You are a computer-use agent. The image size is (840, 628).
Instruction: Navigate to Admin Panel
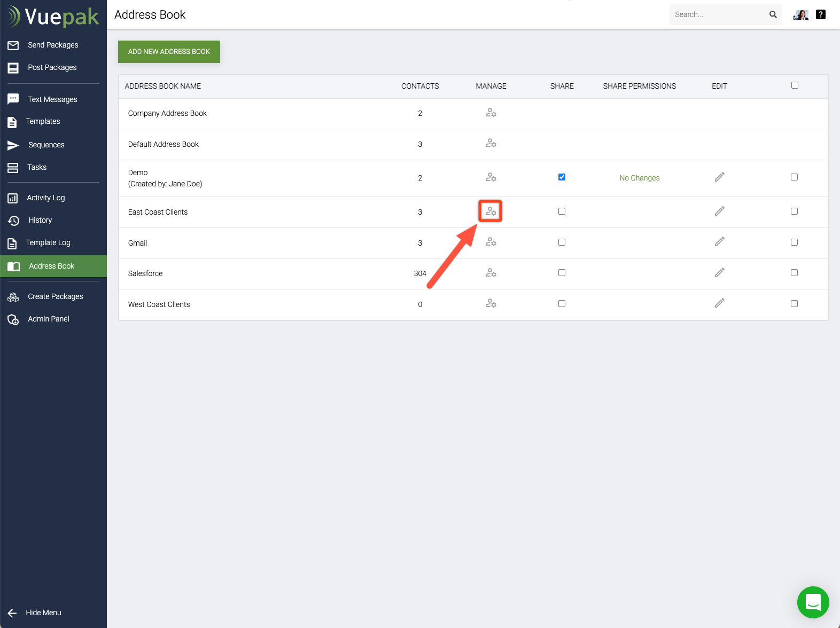[x=49, y=319]
